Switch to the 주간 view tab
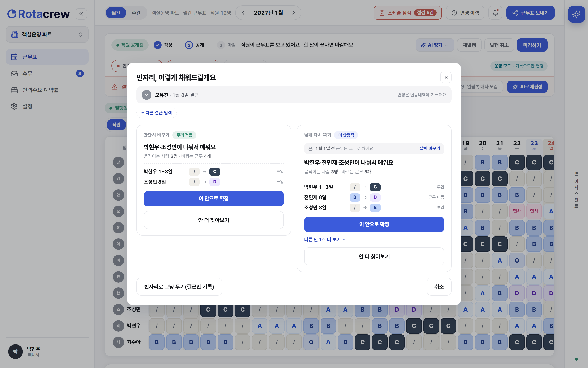 pos(136,13)
